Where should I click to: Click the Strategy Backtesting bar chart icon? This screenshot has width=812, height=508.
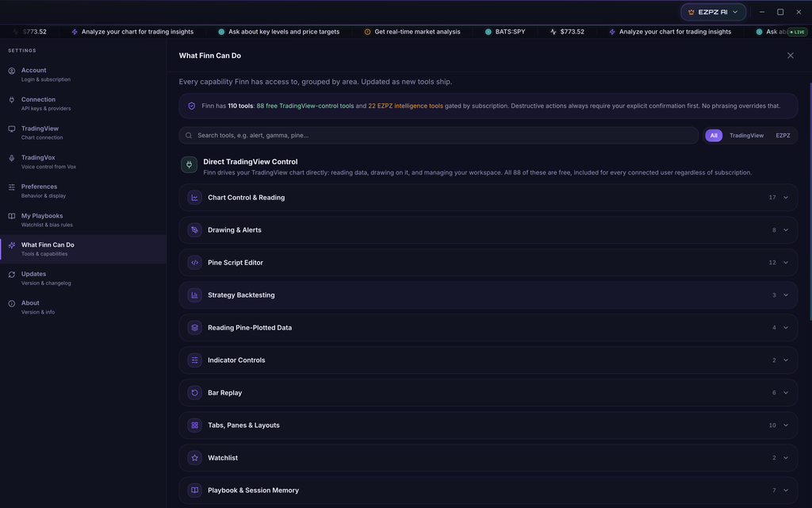195,295
